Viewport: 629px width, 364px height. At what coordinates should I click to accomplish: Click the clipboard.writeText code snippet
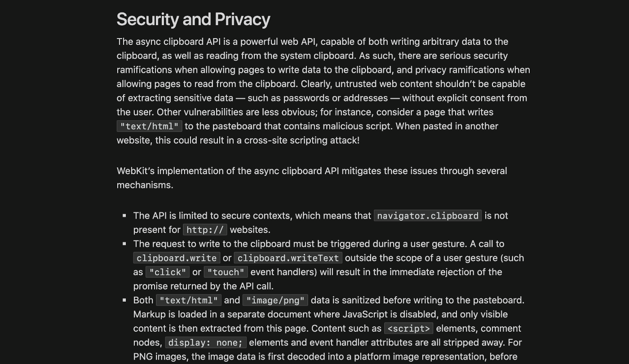288,258
